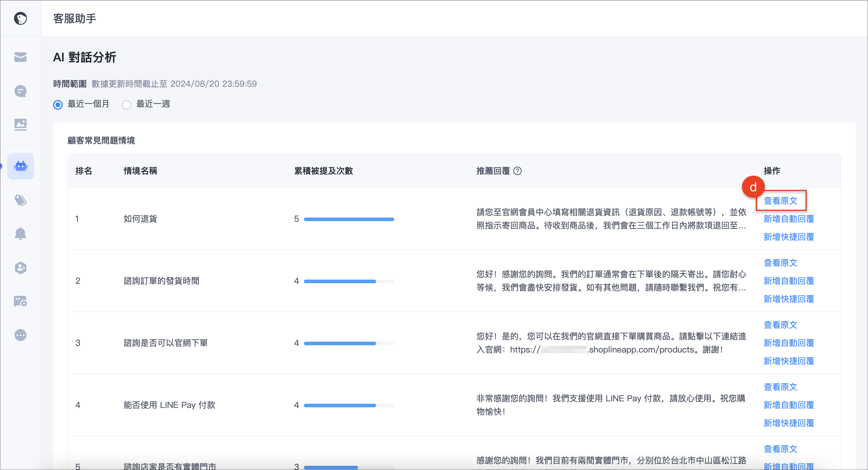Click the 顧客常見問題情境 section title
The width and height of the screenshot is (868, 470).
pyautogui.click(x=101, y=140)
